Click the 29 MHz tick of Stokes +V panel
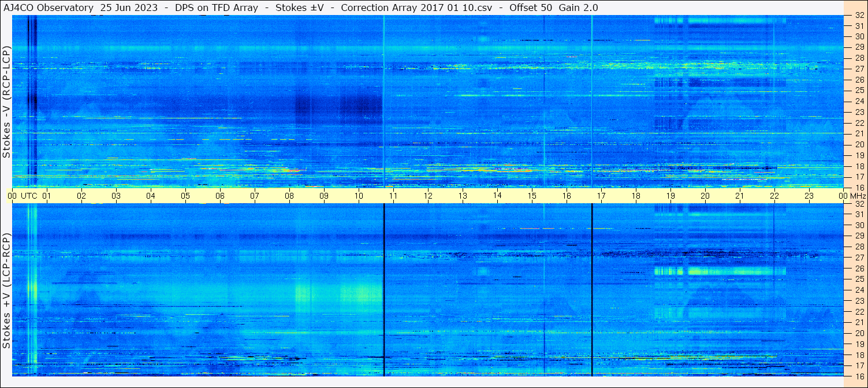 (859, 236)
